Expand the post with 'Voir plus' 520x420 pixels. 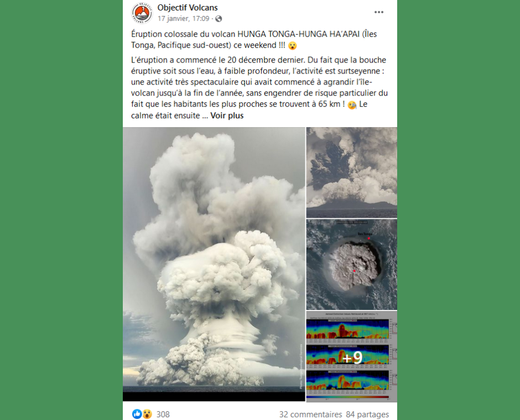(x=227, y=116)
